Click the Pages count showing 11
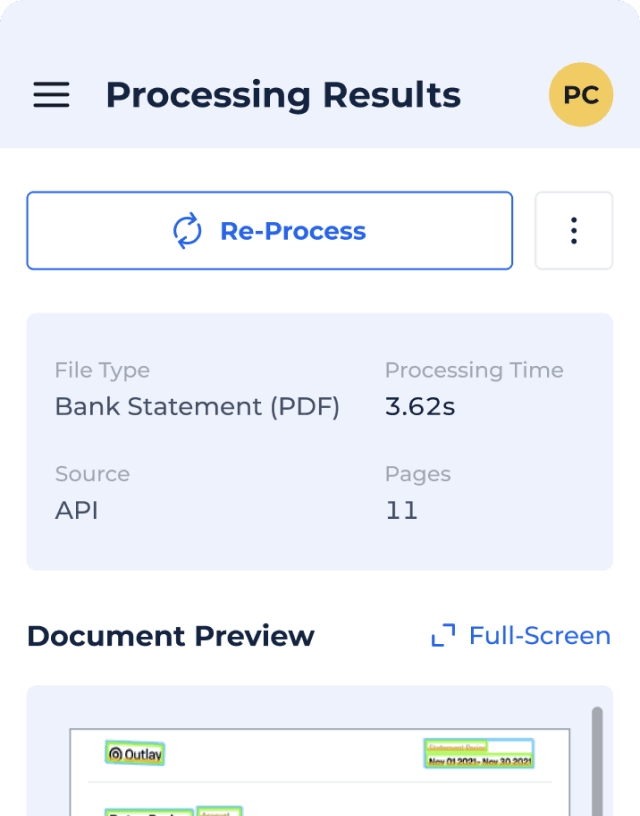Screen dimensions: 640x816 [402, 510]
